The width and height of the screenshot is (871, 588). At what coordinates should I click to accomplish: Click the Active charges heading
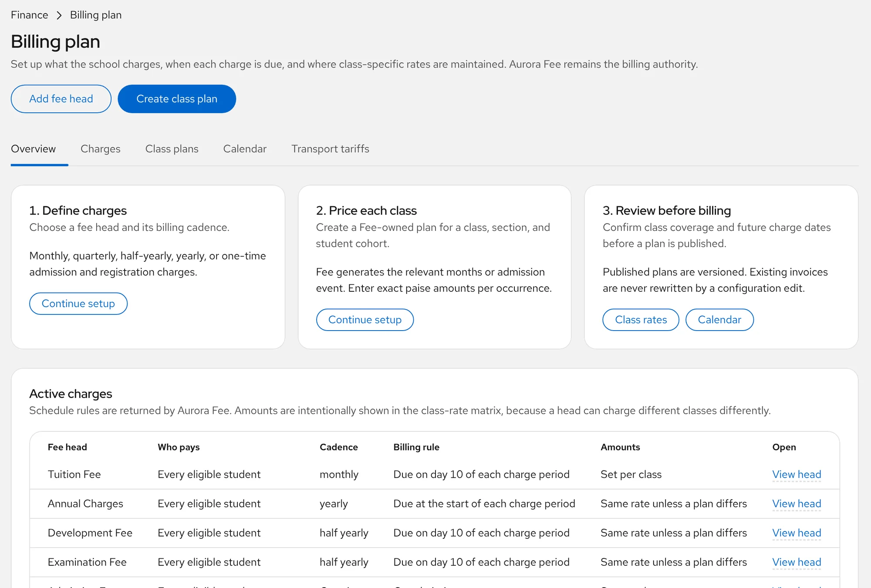[71, 394]
